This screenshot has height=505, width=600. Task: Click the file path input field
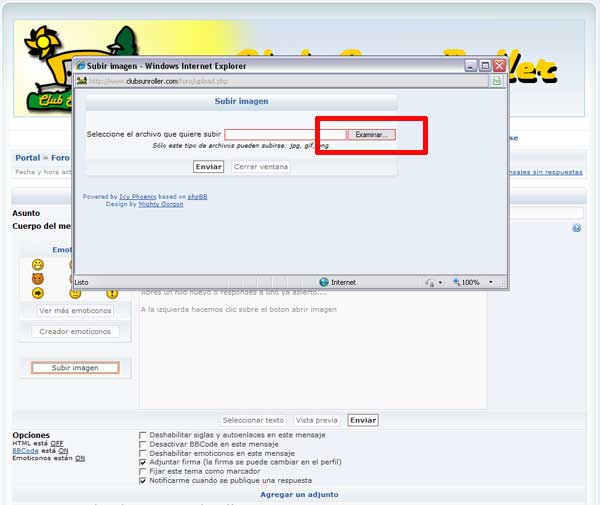tap(285, 134)
